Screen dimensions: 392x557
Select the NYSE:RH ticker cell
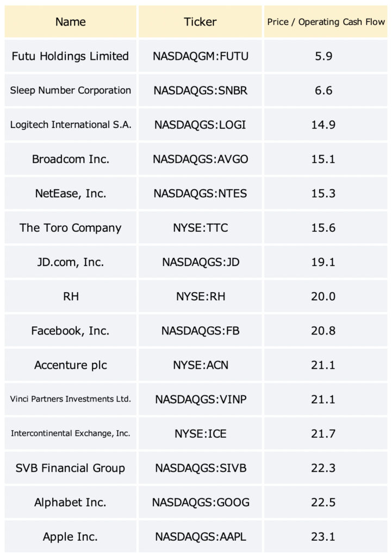click(x=200, y=296)
